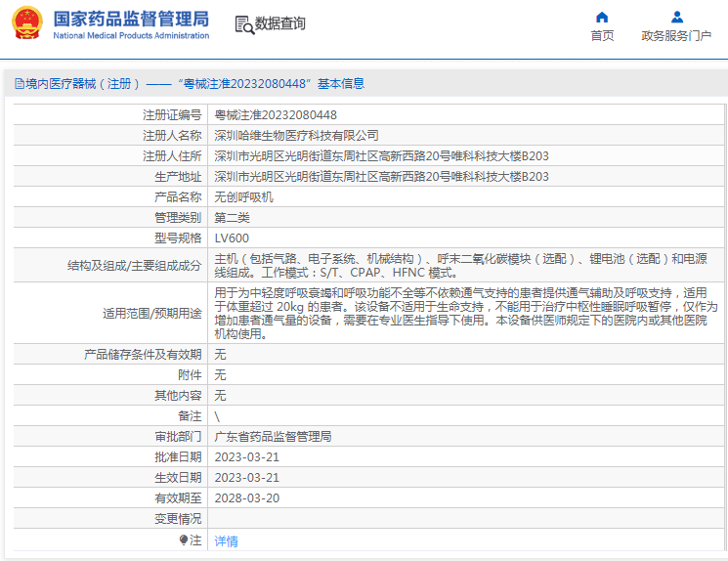The width and height of the screenshot is (728, 561).
Task: Click the 管理类别 row label
Action: [x=178, y=217]
